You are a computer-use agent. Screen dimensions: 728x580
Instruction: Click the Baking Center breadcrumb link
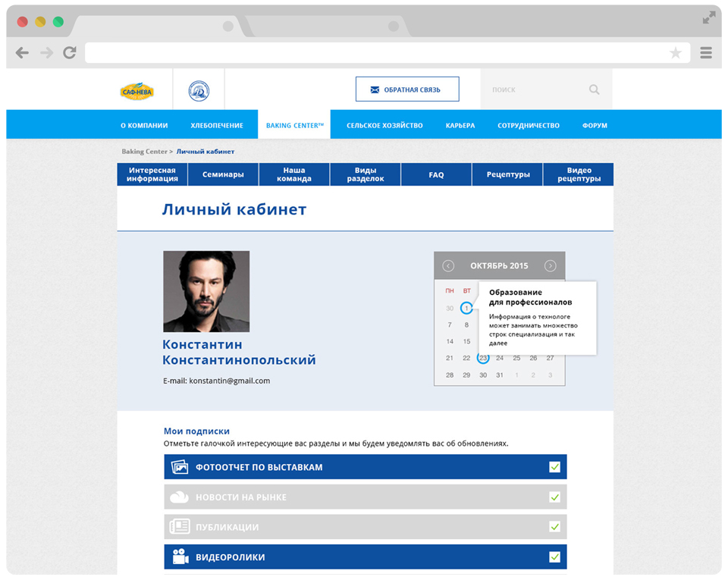144,152
